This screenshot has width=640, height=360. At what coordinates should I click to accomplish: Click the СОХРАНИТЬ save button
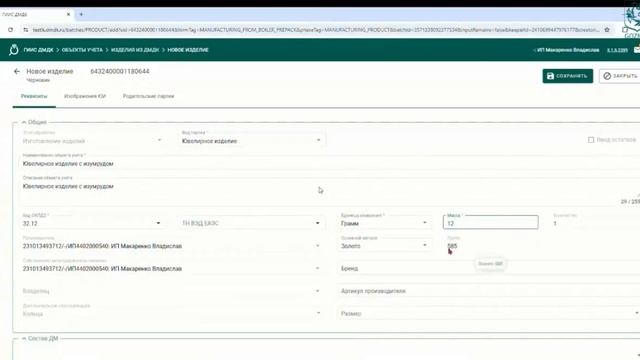(x=567, y=76)
